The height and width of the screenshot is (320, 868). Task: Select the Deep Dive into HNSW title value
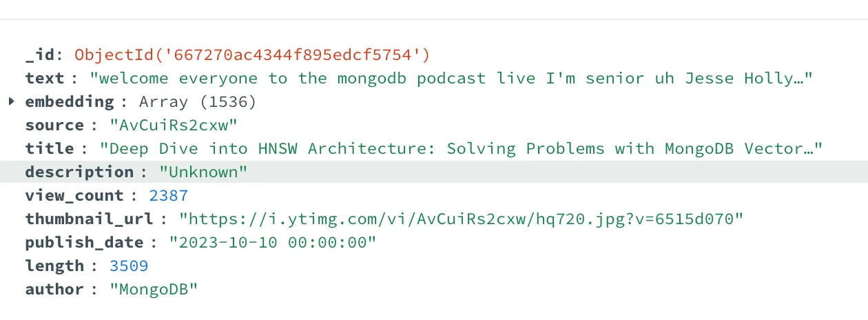tap(462, 148)
